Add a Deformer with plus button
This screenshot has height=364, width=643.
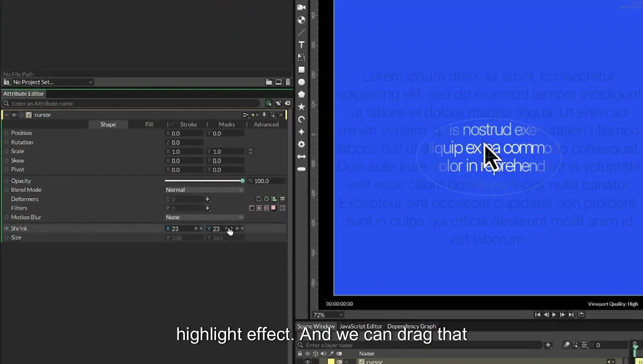(208, 199)
